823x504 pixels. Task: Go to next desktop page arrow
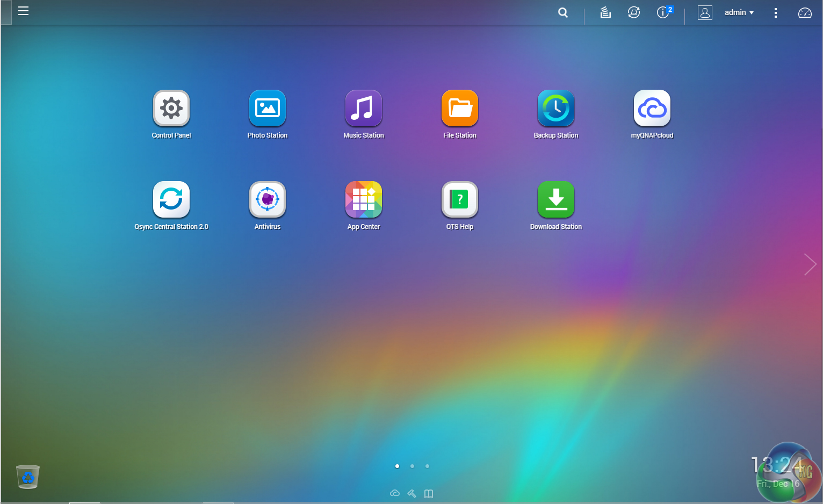pyautogui.click(x=810, y=264)
